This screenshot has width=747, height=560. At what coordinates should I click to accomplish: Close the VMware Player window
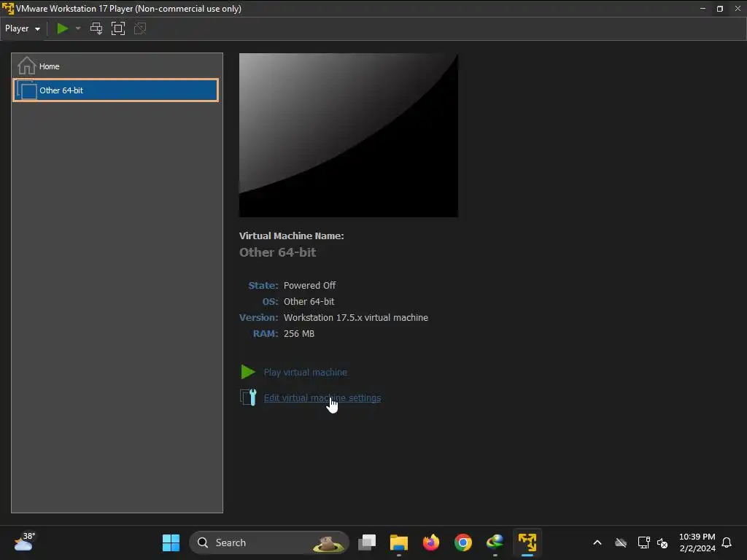pos(738,9)
